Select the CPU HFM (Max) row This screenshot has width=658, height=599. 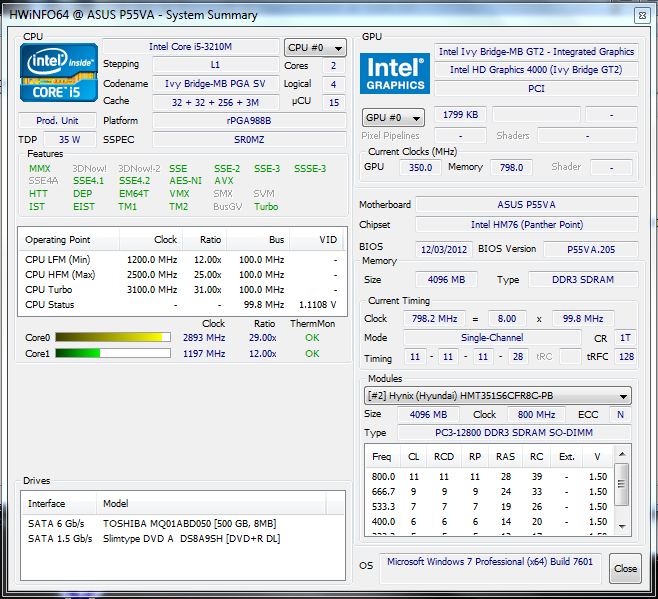(182, 275)
